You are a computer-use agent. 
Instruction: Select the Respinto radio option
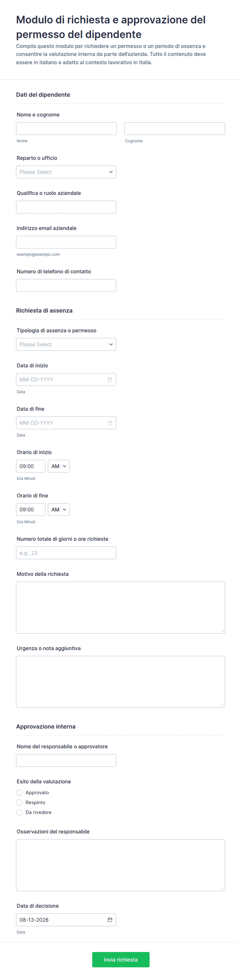coord(20,802)
